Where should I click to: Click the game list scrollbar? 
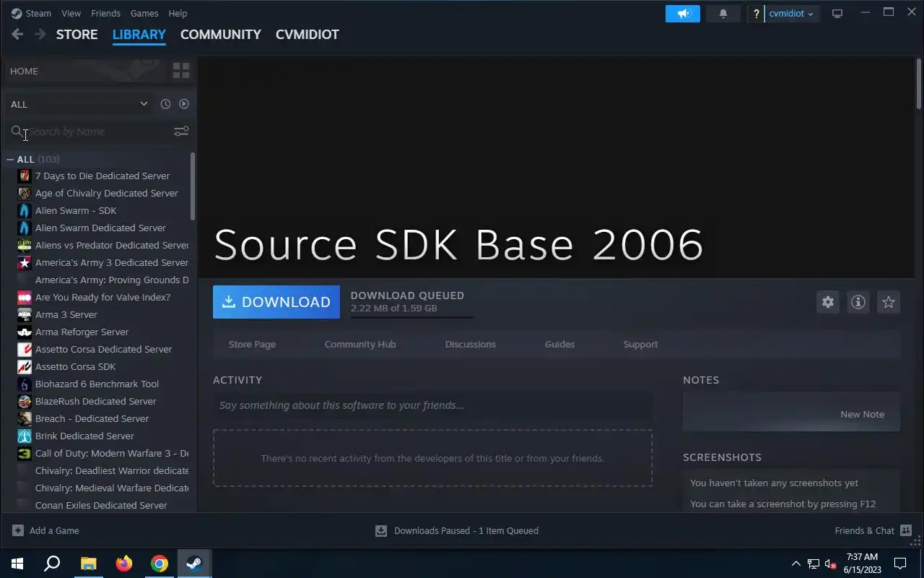193,186
